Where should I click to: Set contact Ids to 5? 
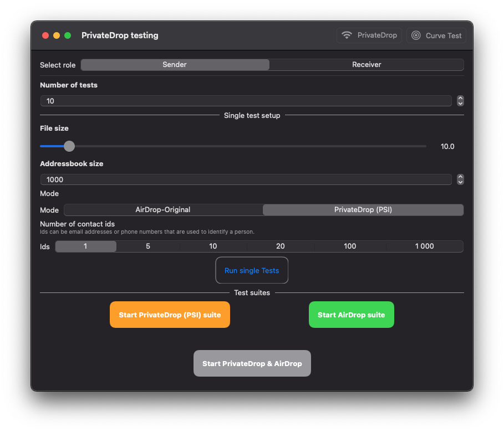[148, 246]
